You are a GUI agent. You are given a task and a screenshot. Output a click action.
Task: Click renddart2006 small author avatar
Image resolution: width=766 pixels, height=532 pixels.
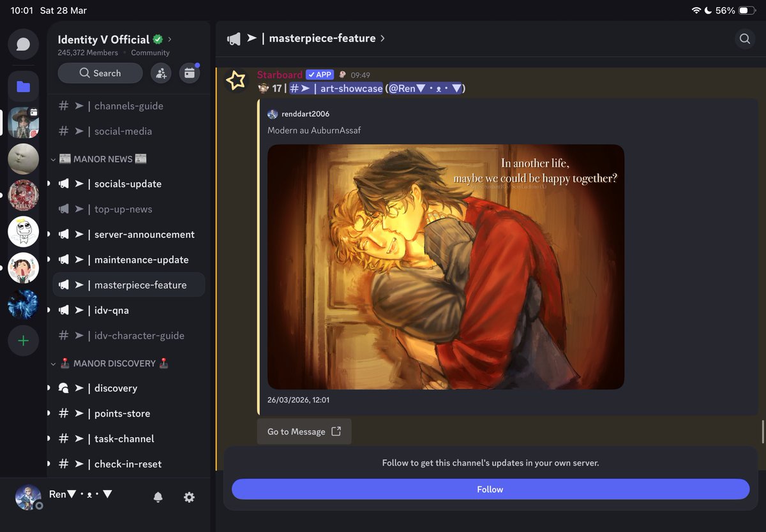273,114
